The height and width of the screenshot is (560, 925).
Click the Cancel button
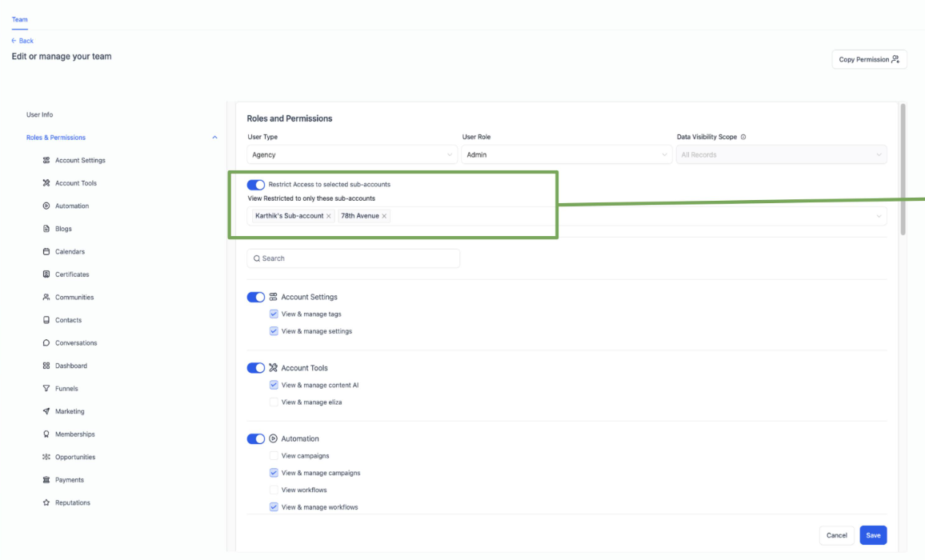tap(836, 535)
